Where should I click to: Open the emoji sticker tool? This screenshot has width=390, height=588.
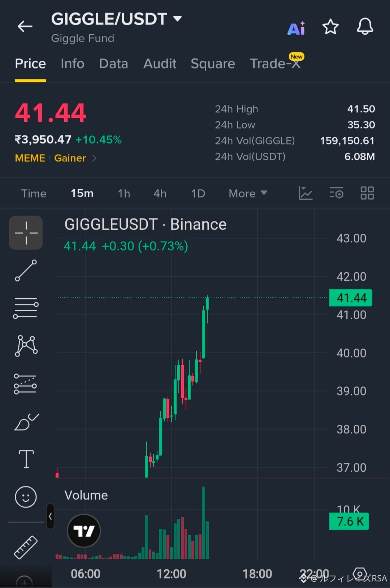pos(26,497)
